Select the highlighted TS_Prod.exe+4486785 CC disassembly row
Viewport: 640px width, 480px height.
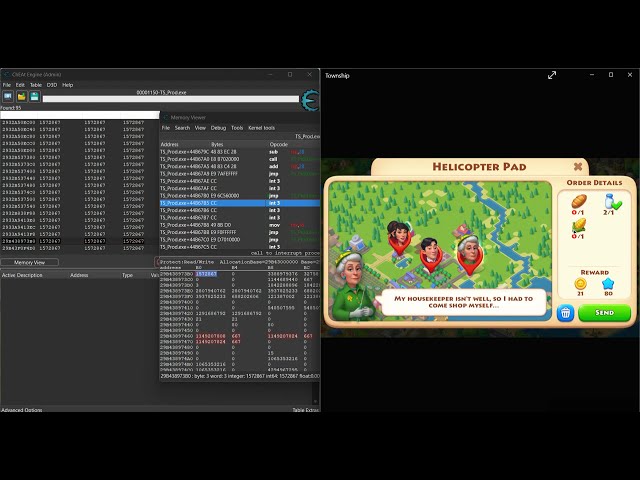[240, 203]
